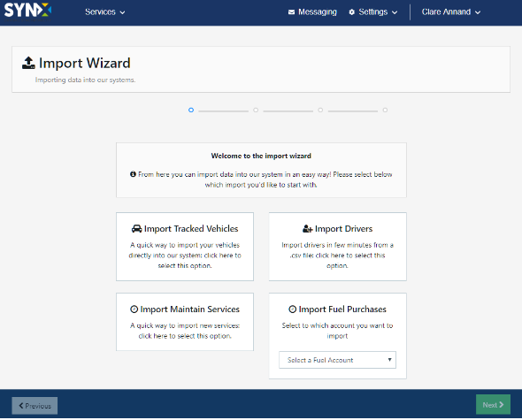Select the third wizard step indicator
The image size is (522, 420).
(320, 111)
